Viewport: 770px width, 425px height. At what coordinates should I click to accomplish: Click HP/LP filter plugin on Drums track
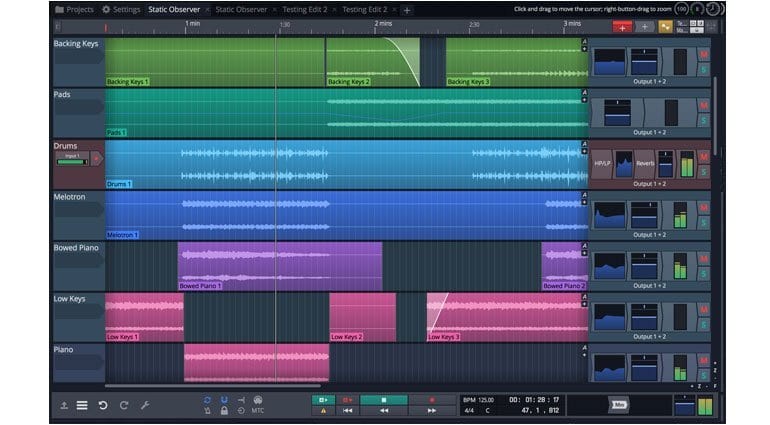(x=602, y=164)
